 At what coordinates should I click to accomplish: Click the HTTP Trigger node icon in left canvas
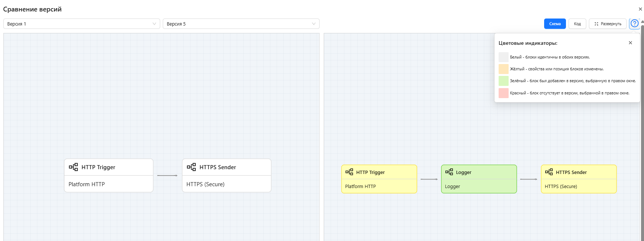click(73, 167)
